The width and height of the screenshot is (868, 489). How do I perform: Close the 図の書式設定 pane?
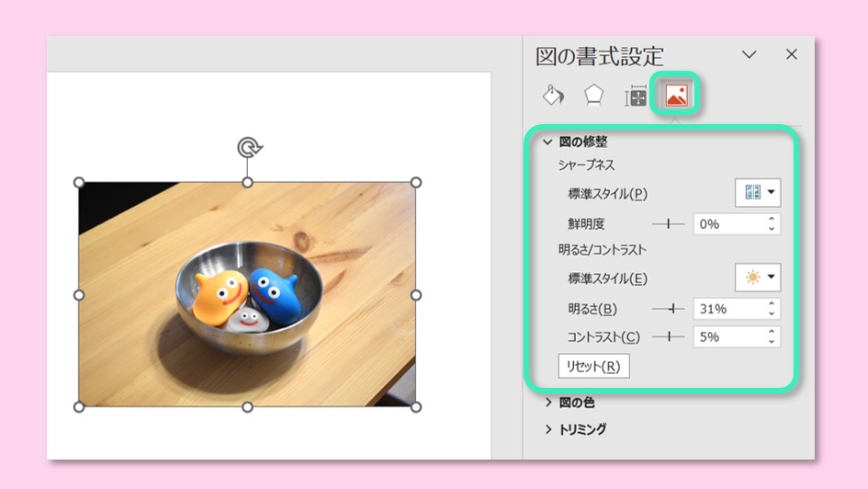click(x=792, y=54)
